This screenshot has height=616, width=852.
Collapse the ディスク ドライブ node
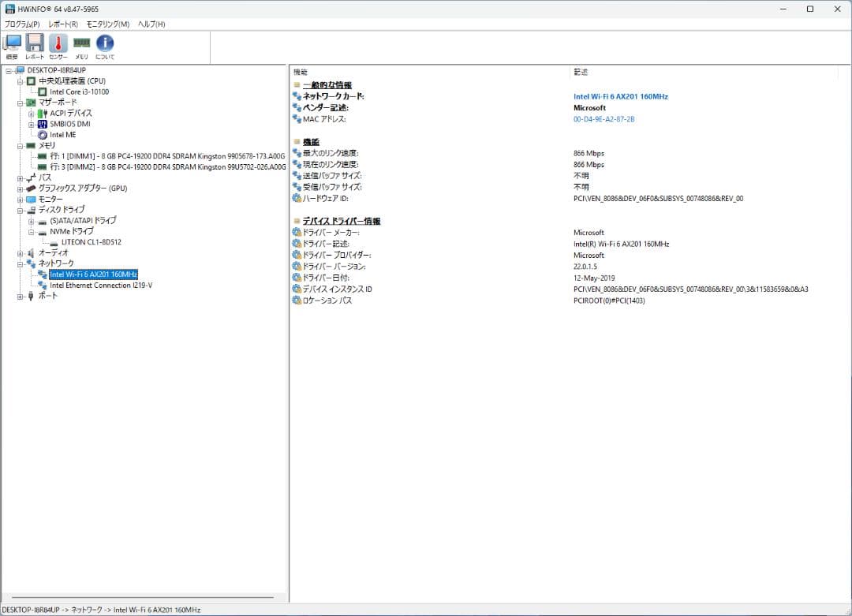point(20,211)
